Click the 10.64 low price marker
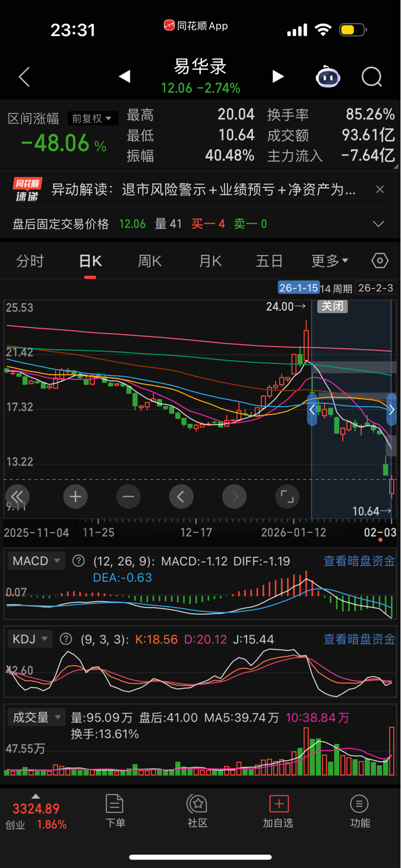The width and height of the screenshot is (401, 868). (x=372, y=511)
